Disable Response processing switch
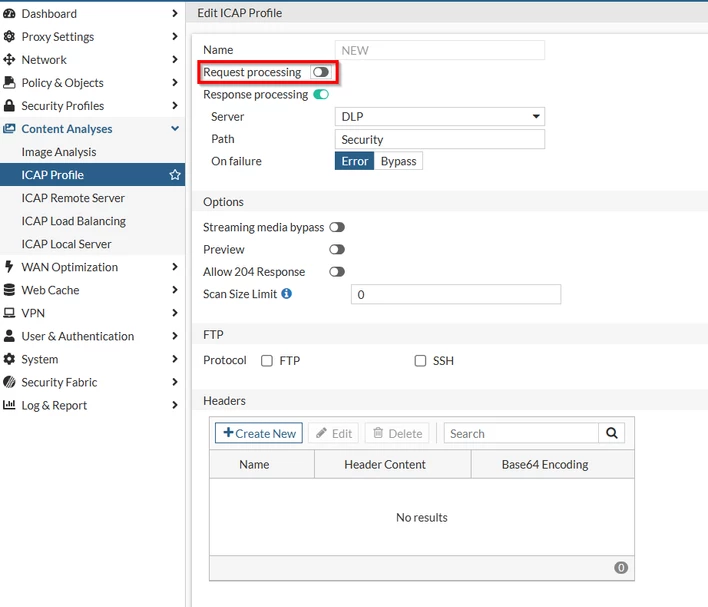Viewport: 708px width, 607px height. 321,94
